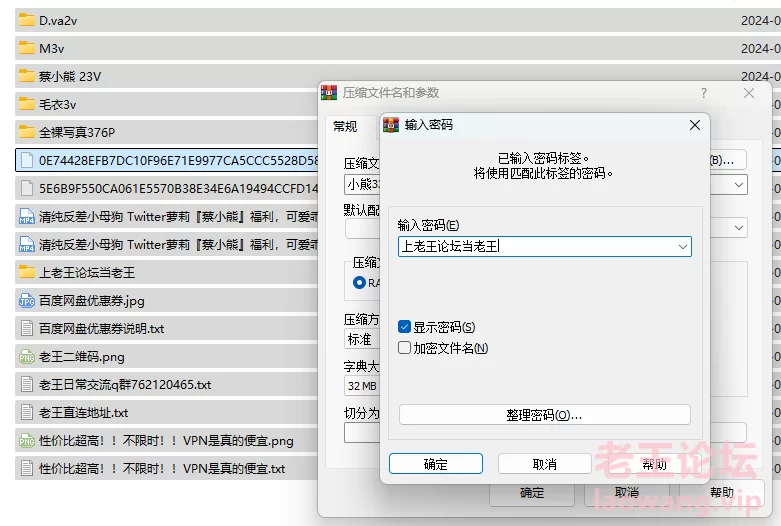781x526 pixels.
Task: Click 帮助 in the 压缩文件名和参数 window
Action: (722, 493)
